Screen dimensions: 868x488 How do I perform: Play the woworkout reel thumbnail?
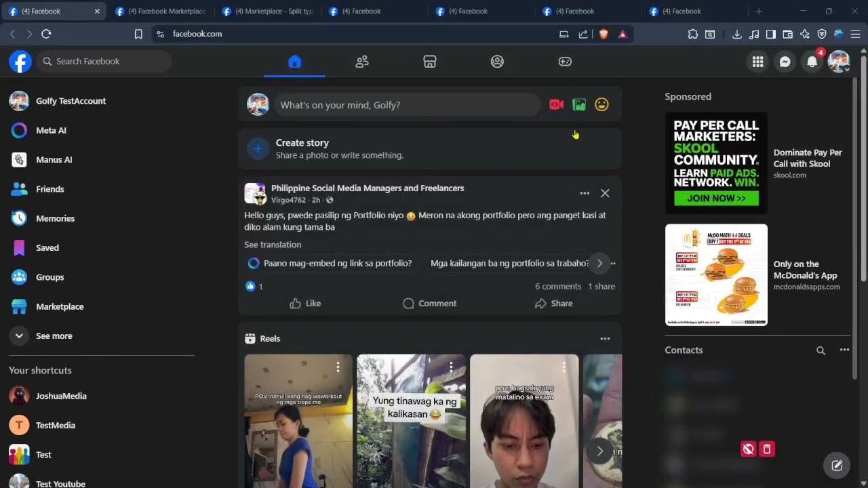tap(298, 421)
